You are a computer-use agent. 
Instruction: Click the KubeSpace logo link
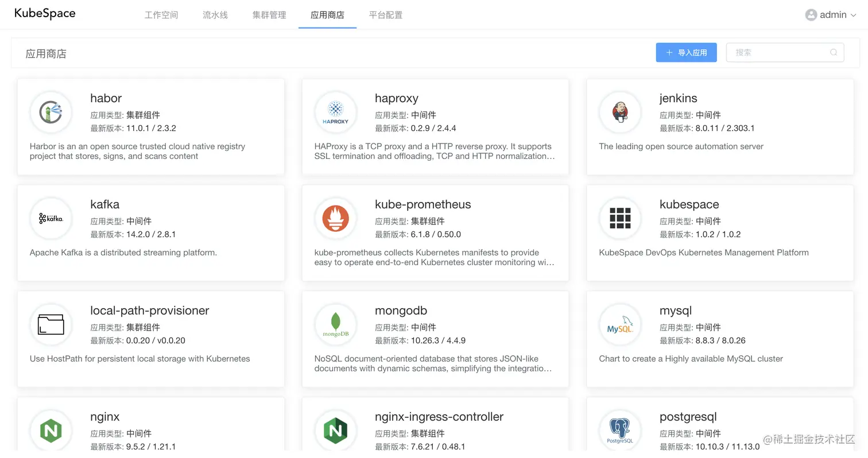click(45, 13)
